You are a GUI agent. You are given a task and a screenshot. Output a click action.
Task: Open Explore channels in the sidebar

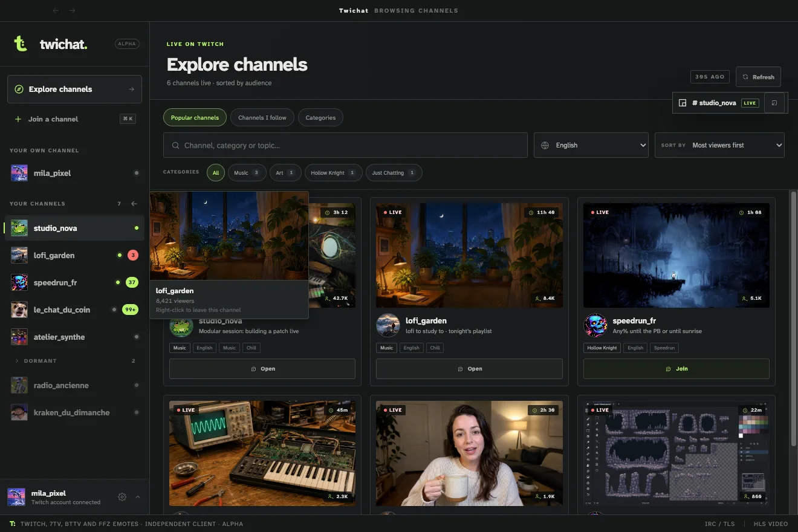[74, 89]
